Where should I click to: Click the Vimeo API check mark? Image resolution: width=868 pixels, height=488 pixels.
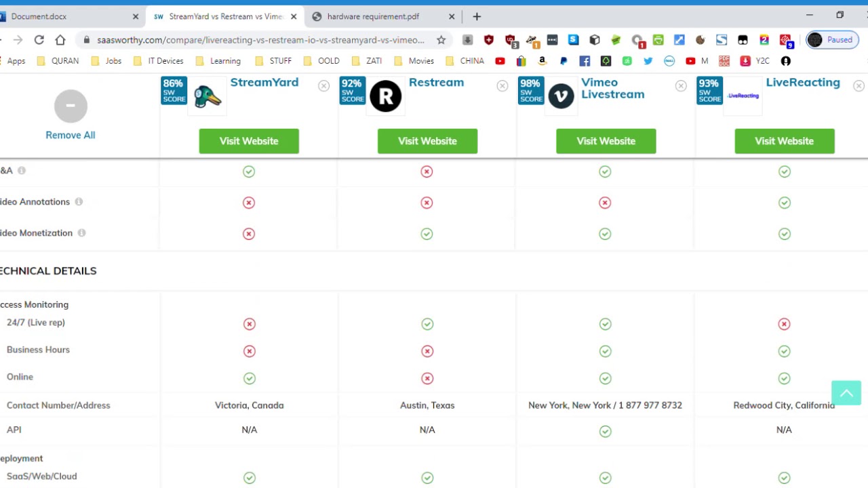605,431
